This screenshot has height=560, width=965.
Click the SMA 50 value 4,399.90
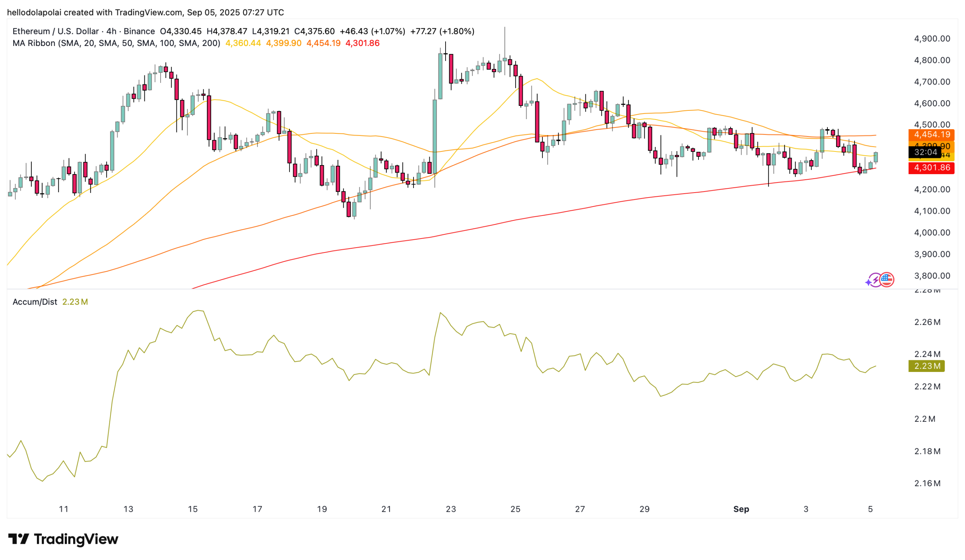pos(284,43)
